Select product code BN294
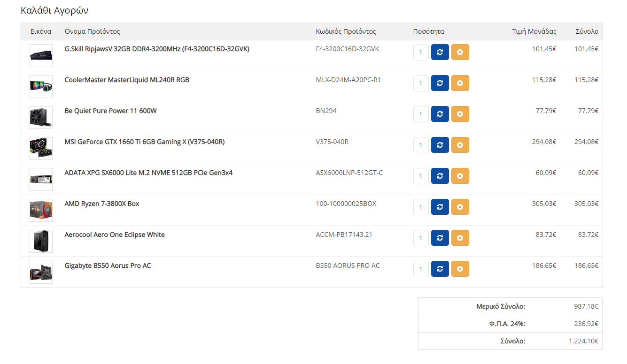Screen dimensions: 627x364 (x=326, y=111)
